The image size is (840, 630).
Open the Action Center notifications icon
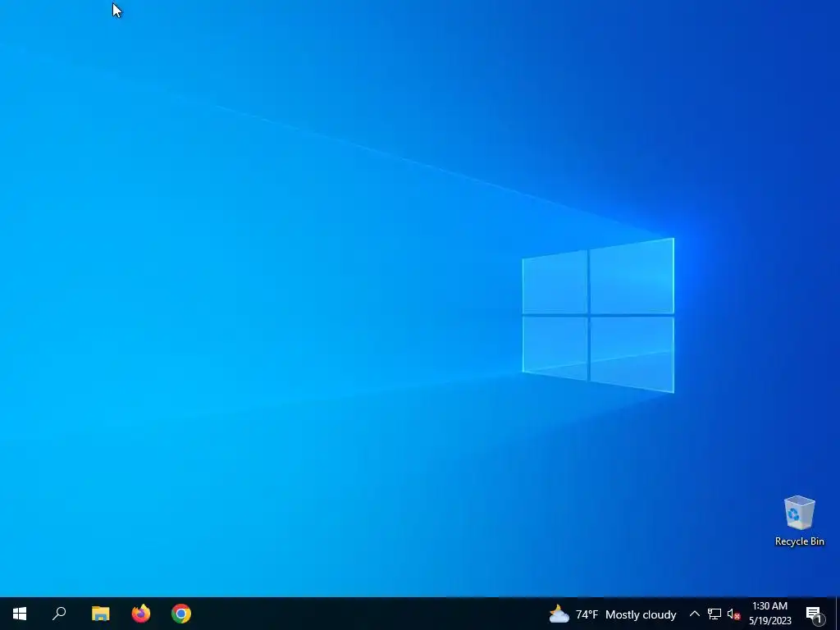(x=815, y=614)
